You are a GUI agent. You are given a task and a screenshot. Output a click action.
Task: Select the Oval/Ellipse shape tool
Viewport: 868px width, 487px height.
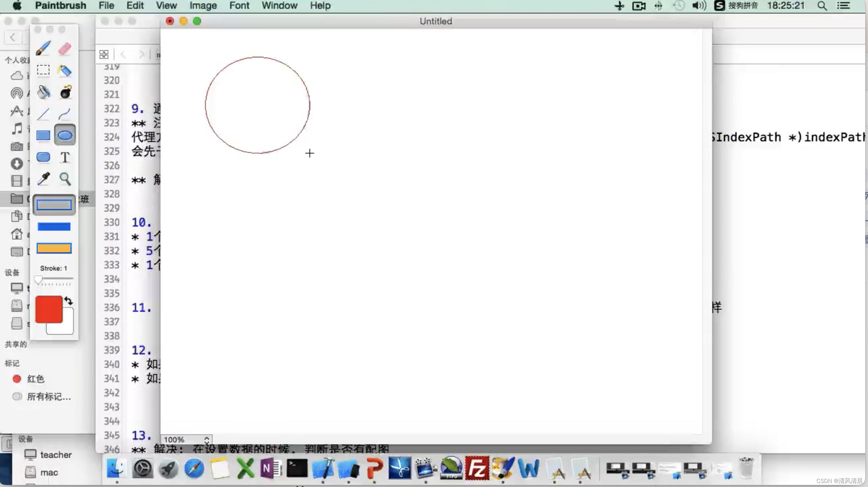[64, 135]
